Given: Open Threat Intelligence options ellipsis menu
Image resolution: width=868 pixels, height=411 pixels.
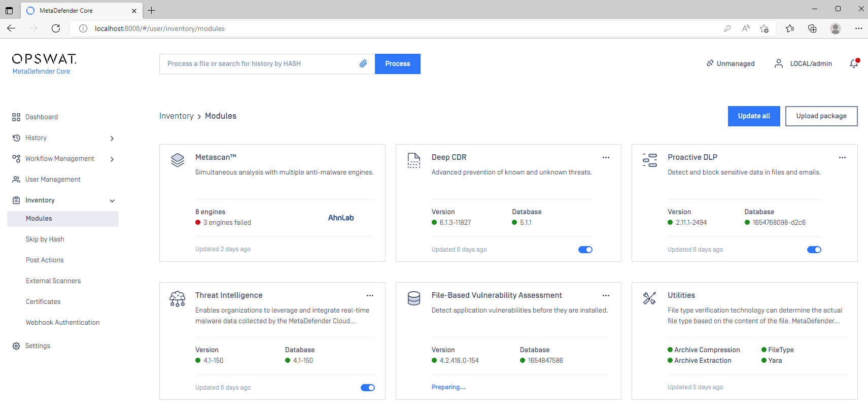Looking at the screenshot, I should click(370, 296).
